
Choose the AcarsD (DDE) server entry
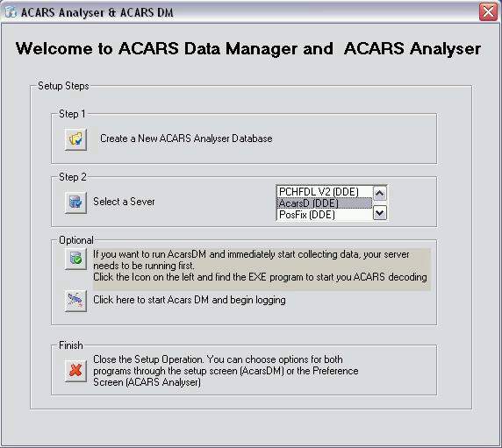pyautogui.click(x=324, y=203)
